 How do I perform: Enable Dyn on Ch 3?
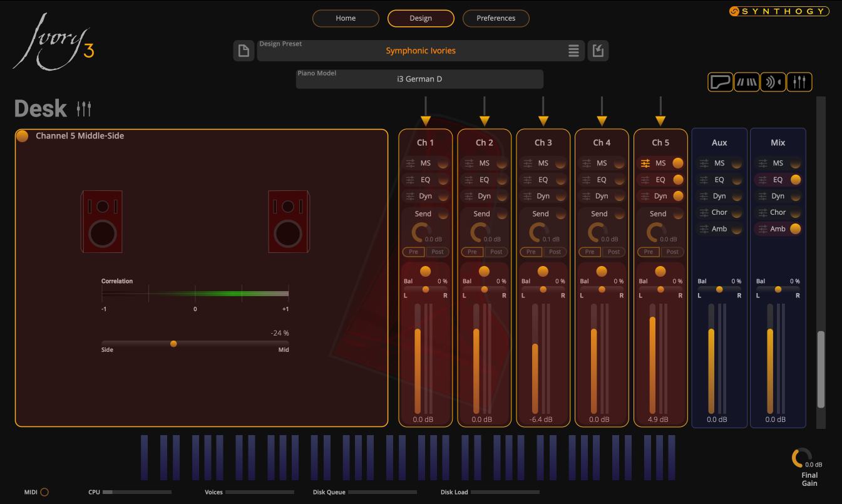[560, 196]
